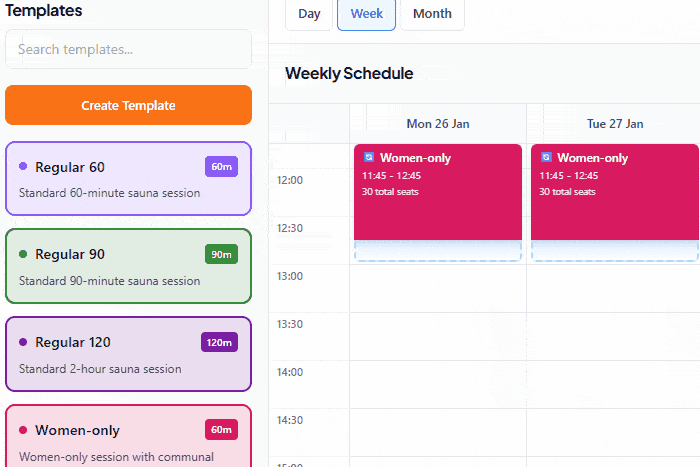The width and height of the screenshot is (700, 467).
Task: Click recurring icon on Monday Women-only event
Action: (369, 158)
